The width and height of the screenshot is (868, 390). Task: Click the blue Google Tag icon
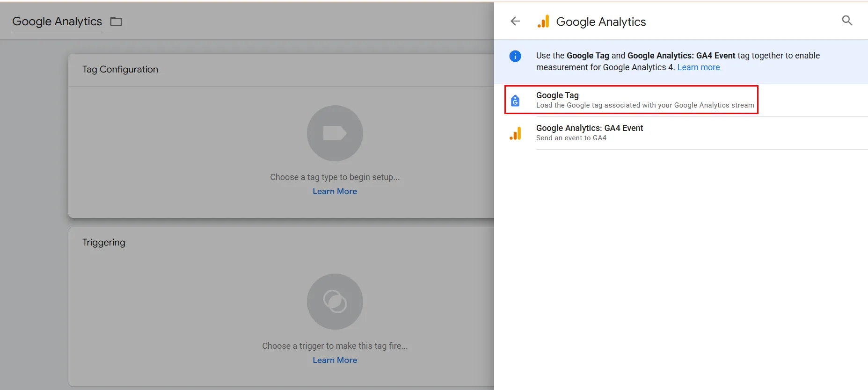point(515,100)
